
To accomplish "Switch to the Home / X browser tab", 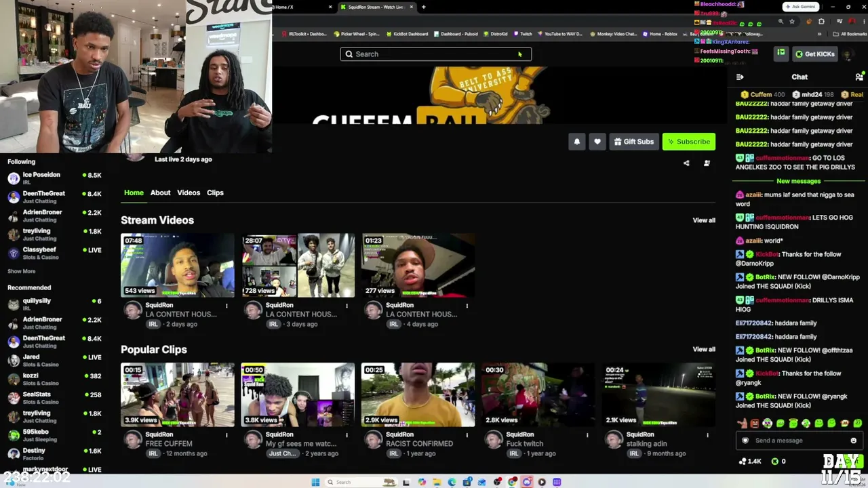I will tap(303, 7).
